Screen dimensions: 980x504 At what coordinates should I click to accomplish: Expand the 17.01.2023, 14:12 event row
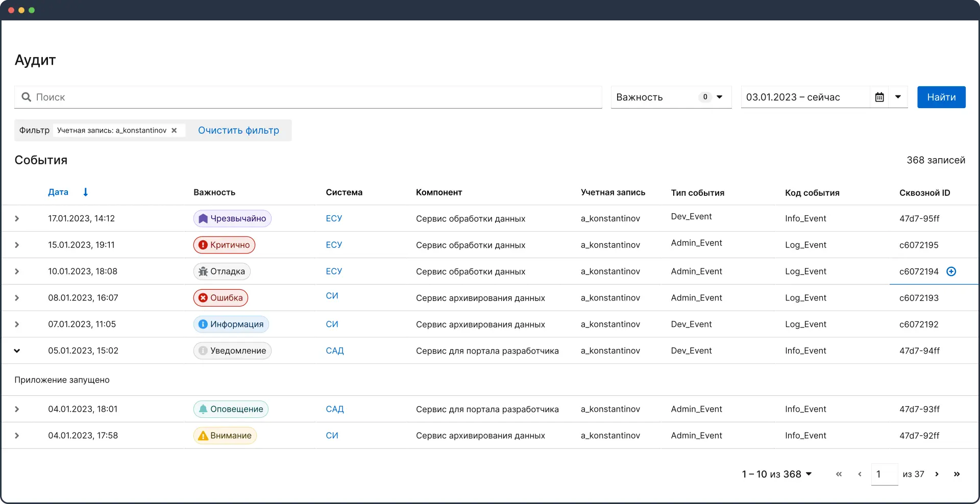[x=17, y=218]
